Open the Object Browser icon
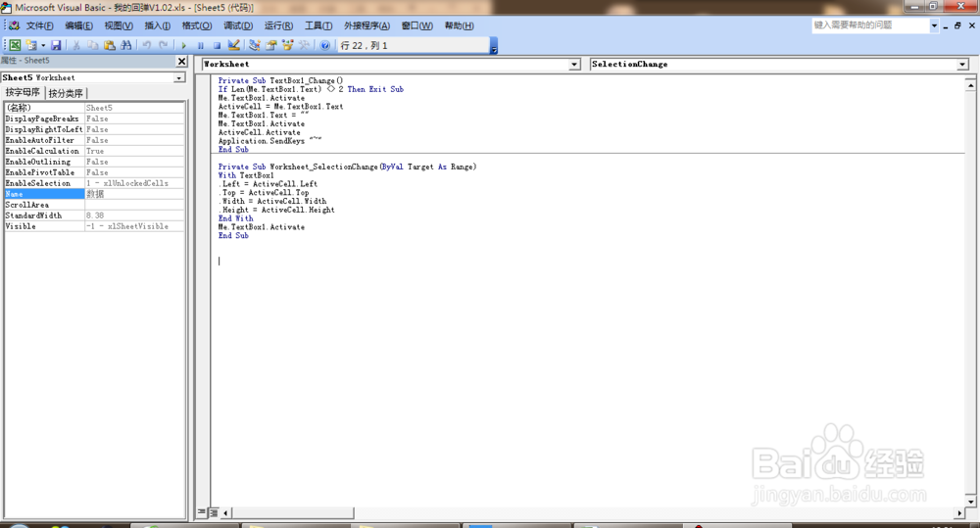The image size is (980, 528). 287,45
